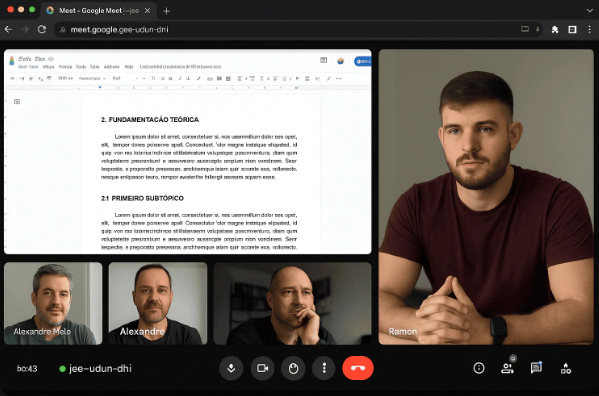Increase font size with plus button

(144, 78)
